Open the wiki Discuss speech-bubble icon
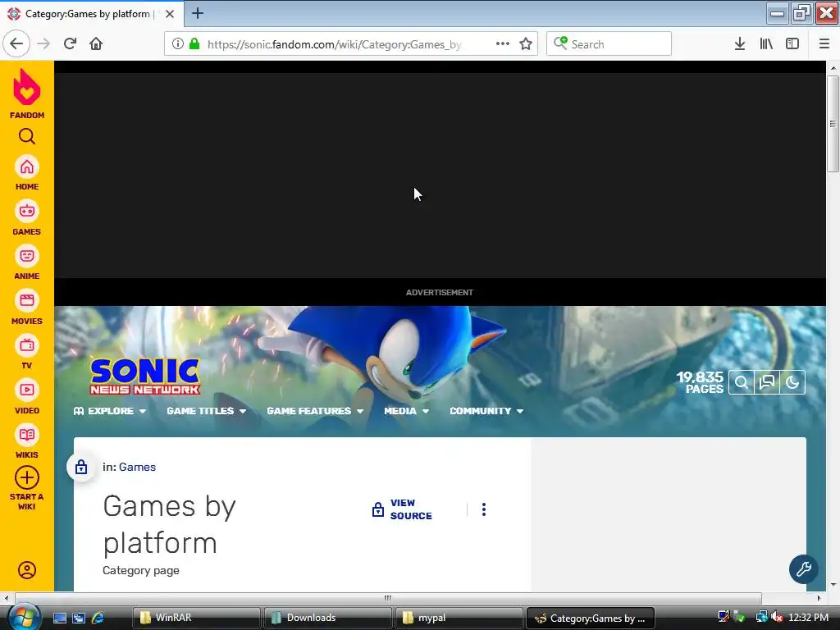 tap(767, 382)
